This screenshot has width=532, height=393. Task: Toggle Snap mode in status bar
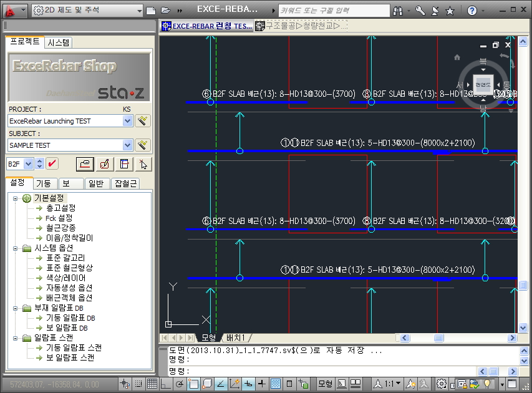(x=138, y=384)
